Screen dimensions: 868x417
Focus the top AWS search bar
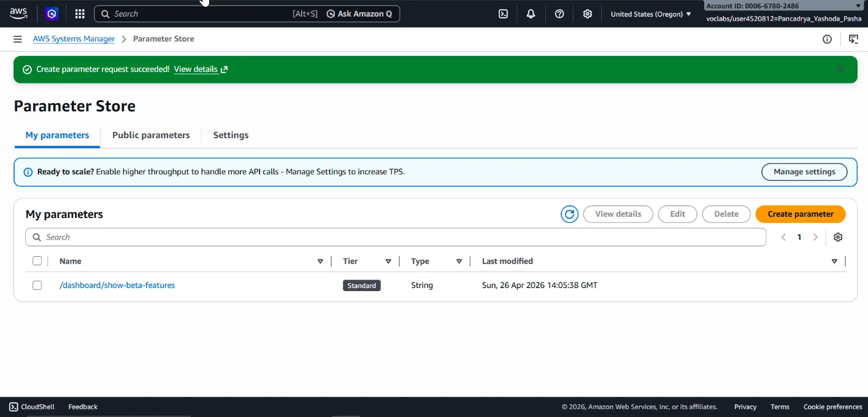[x=209, y=14]
